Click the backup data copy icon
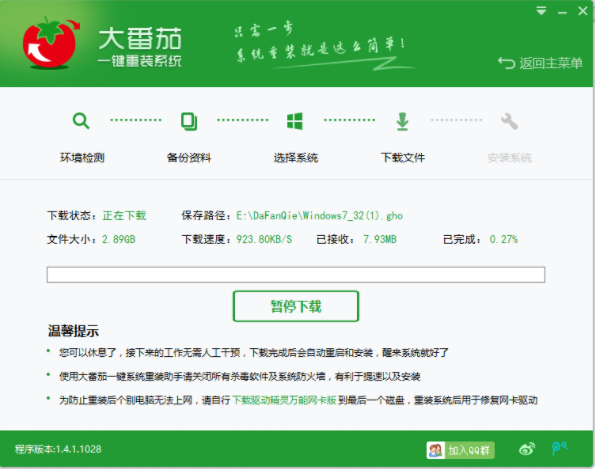This screenshot has width=595, height=469. [x=189, y=121]
